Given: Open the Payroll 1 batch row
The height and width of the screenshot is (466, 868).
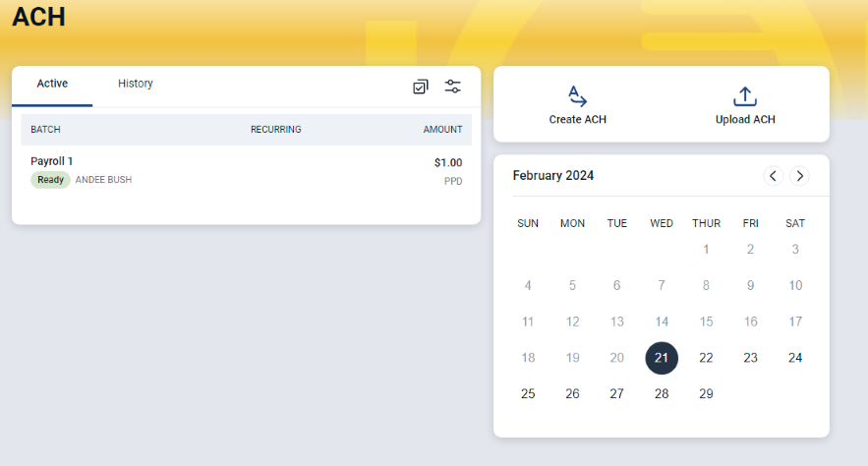Looking at the screenshot, I should [x=247, y=170].
